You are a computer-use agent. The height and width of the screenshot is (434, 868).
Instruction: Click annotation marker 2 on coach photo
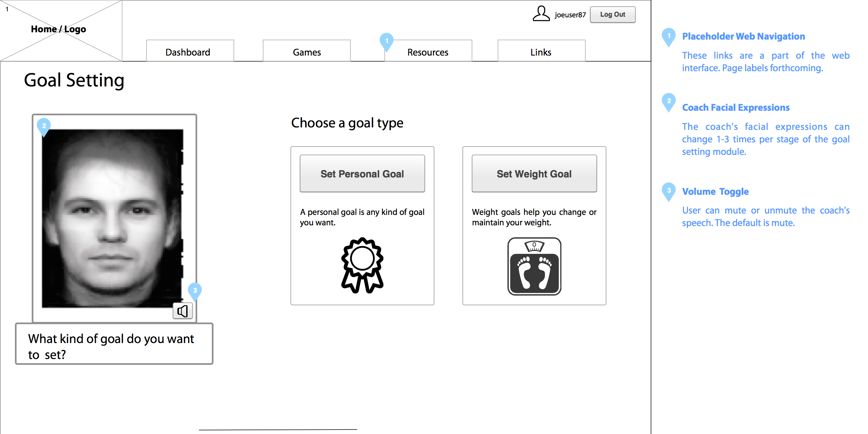pos(44,126)
